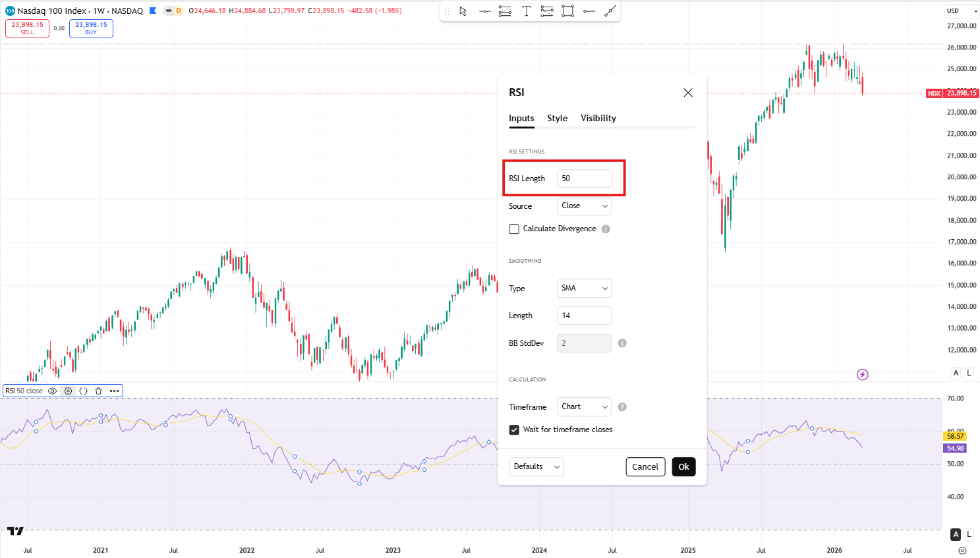Select the rectangle shape drawing tool
The image size is (980, 558).
click(x=567, y=11)
